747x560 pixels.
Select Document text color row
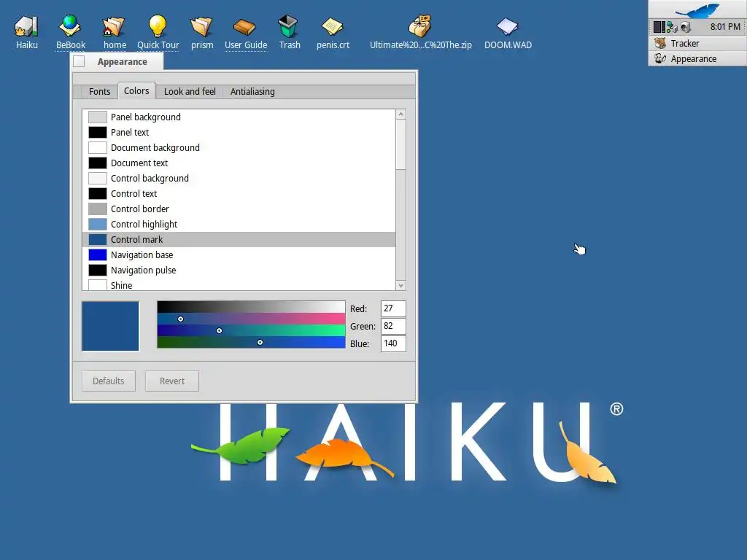[239, 163]
